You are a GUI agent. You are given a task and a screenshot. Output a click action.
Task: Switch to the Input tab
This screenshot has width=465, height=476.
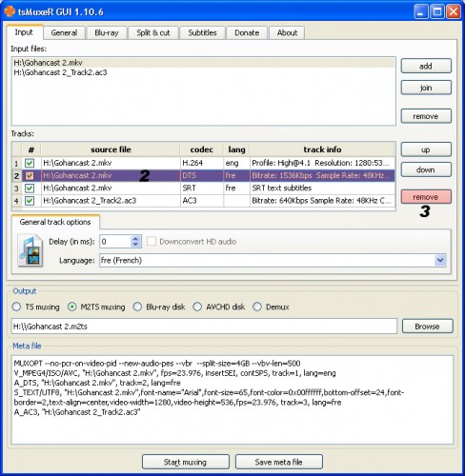(24, 32)
